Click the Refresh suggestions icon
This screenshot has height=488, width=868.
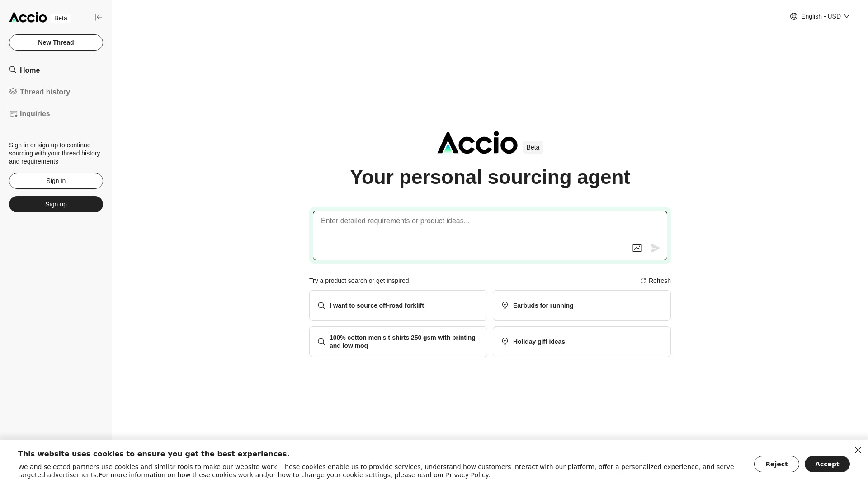coord(643,280)
